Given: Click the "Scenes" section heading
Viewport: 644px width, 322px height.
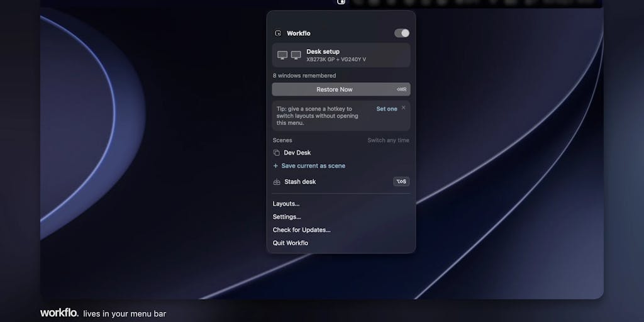Looking at the screenshot, I should tap(282, 140).
